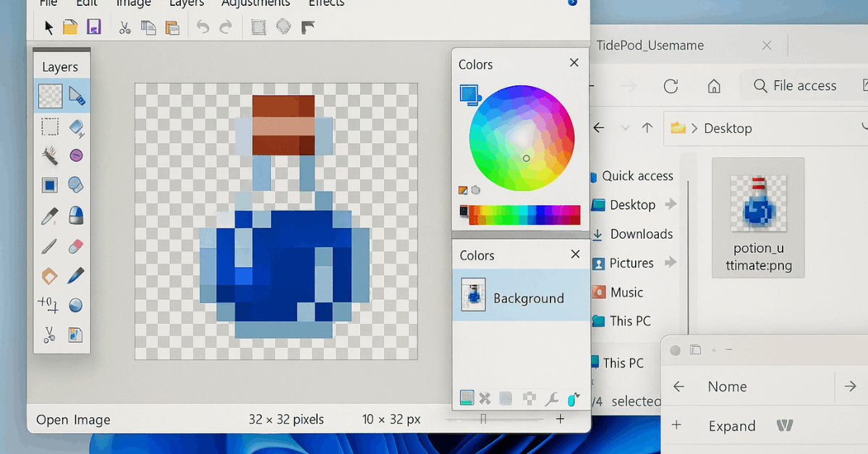
Task: Click the octagon-shaped icon in top toolbar
Action: 284,27
